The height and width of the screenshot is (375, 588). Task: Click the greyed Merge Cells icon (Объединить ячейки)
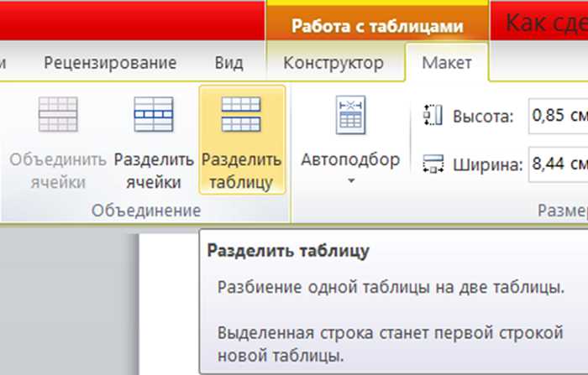coord(58,114)
